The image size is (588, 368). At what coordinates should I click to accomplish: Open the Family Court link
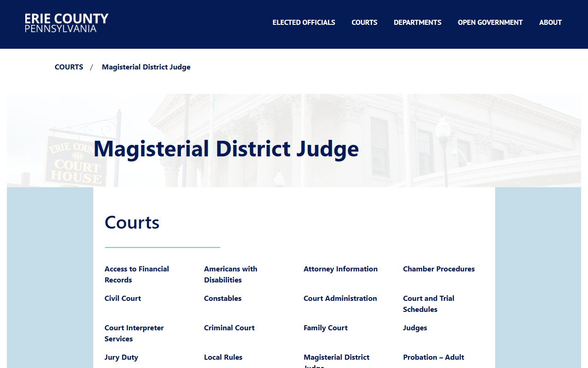click(326, 328)
